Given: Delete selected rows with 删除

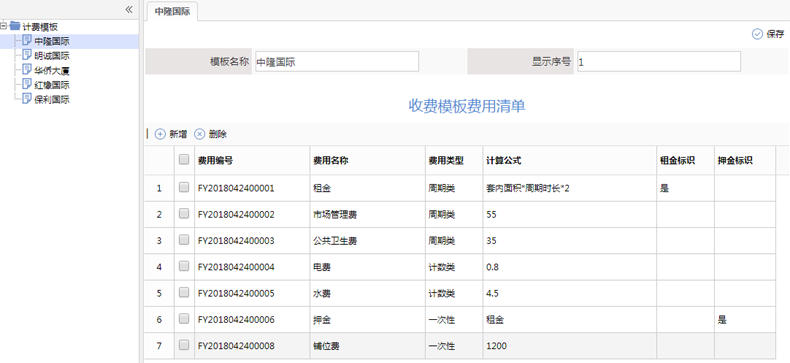Looking at the screenshot, I should point(211,134).
